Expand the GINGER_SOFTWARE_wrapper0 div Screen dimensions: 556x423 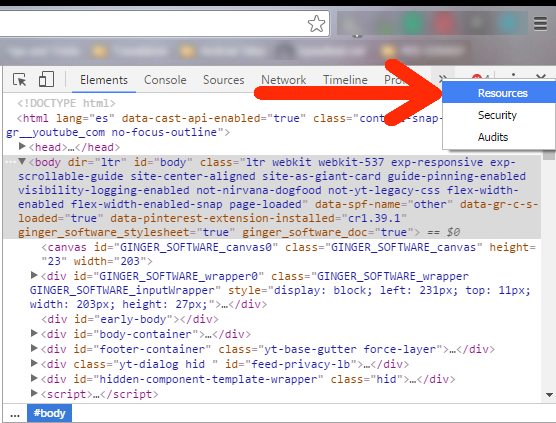coord(34,275)
